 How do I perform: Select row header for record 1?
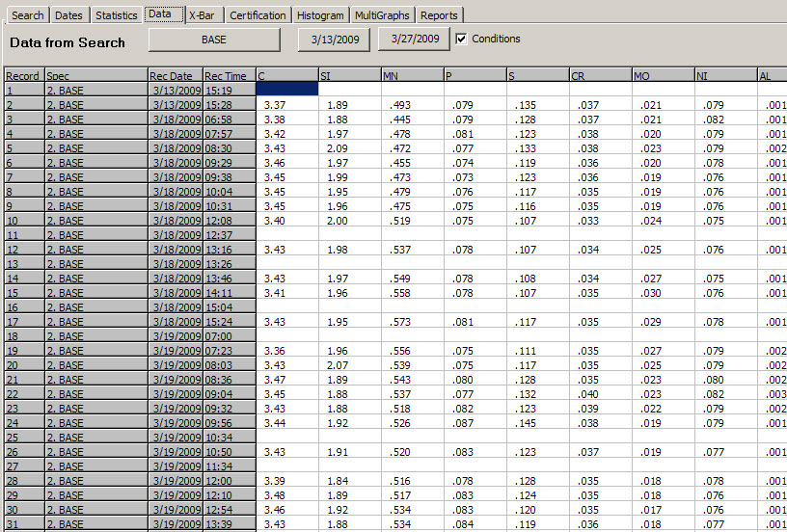tap(25, 91)
